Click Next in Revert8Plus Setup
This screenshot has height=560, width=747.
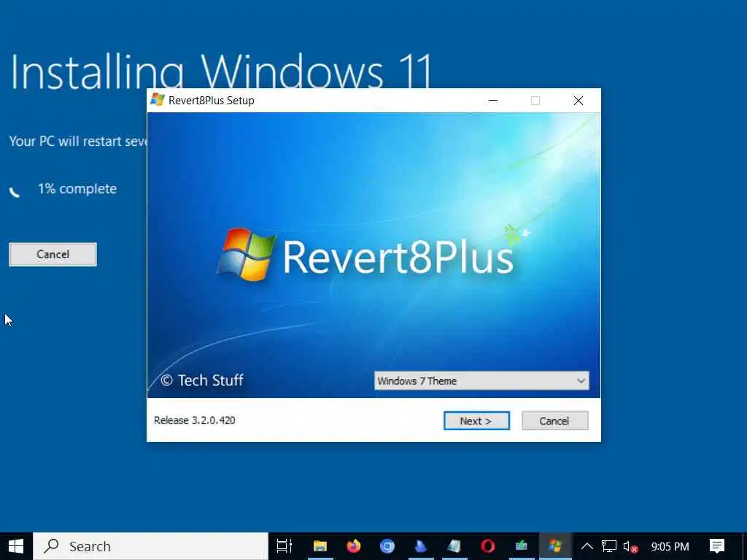476,421
